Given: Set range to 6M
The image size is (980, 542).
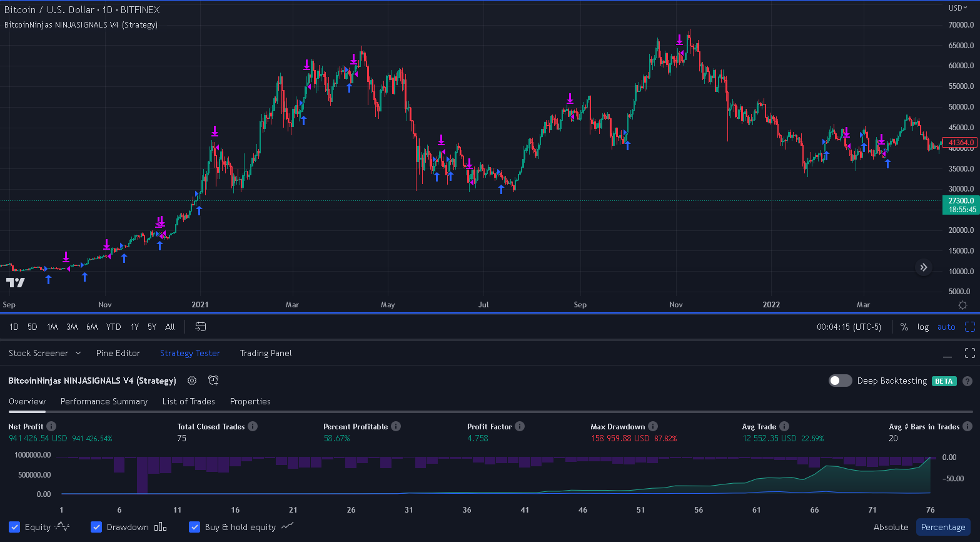Looking at the screenshot, I should [92, 327].
